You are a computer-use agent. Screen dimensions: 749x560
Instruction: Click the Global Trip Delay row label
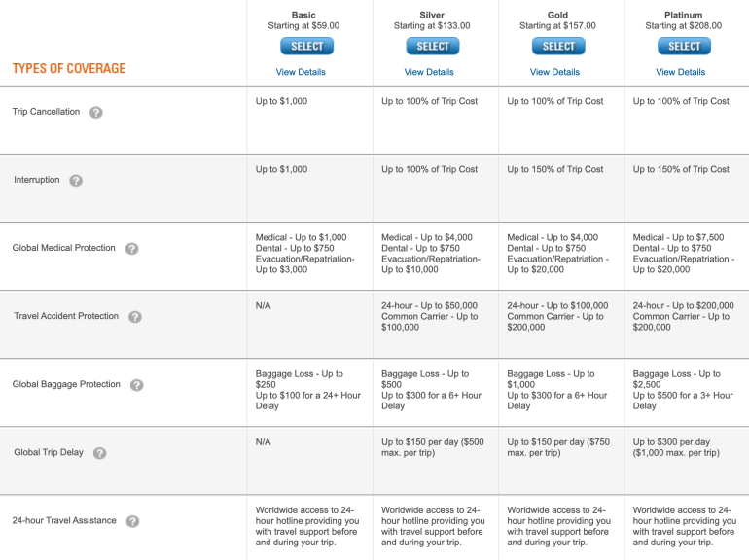pyautogui.click(x=48, y=452)
